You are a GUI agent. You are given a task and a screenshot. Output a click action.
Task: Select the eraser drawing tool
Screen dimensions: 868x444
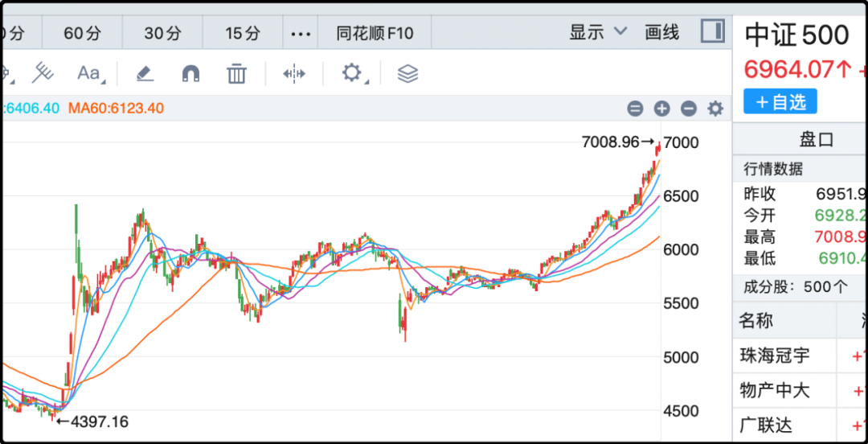144,74
